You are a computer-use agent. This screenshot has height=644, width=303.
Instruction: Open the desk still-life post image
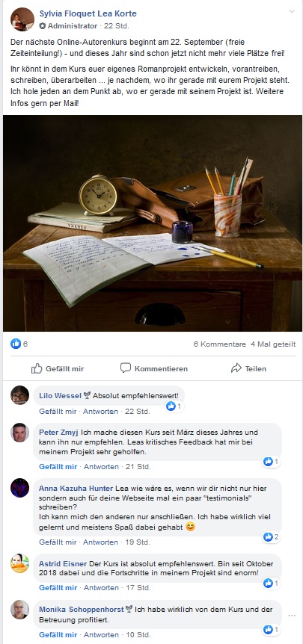[x=153, y=223]
